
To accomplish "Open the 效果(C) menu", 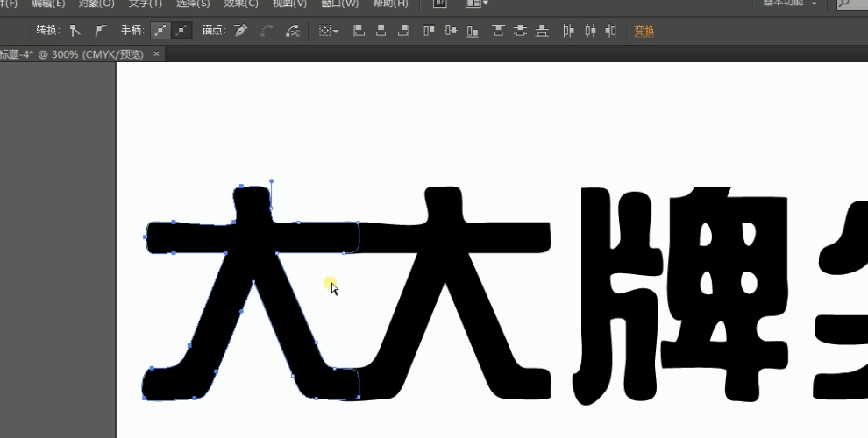I will [x=241, y=4].
